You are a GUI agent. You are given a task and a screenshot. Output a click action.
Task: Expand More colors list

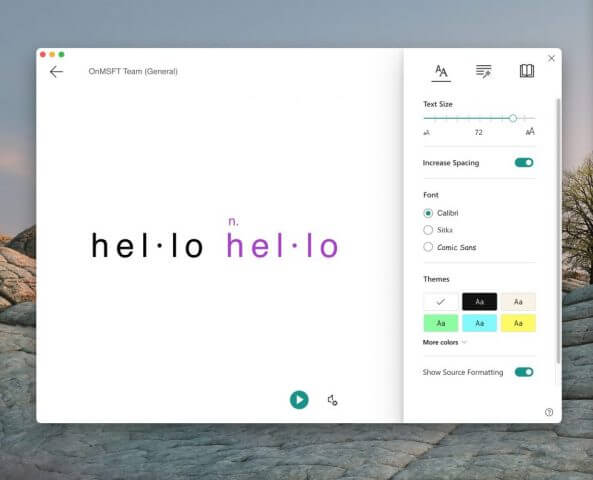pyautogui.click(x=445, y=342)
